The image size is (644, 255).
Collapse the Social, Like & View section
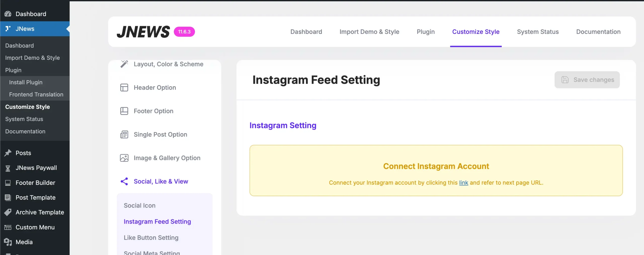(161, 181)
